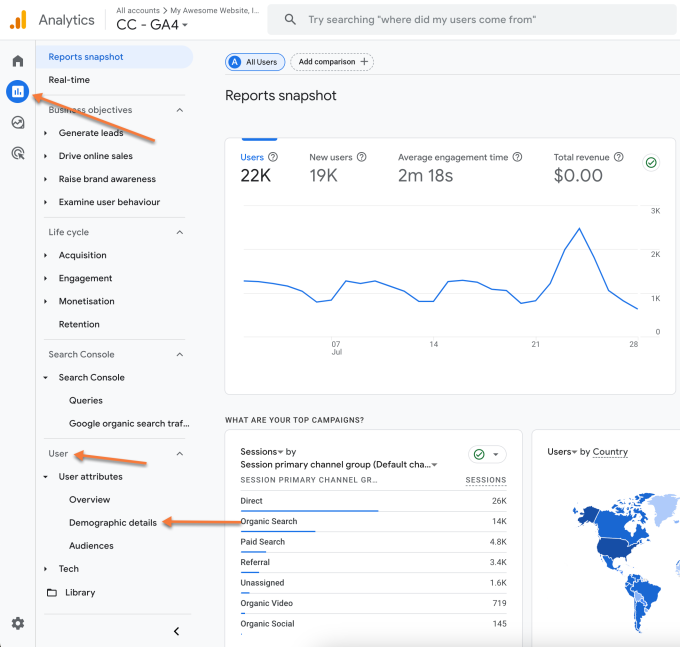Select the Total revenue metric tab
Image resolution: width=680 pixels, height=647 pixels.
pyautogui.click(x=588, y=167)
